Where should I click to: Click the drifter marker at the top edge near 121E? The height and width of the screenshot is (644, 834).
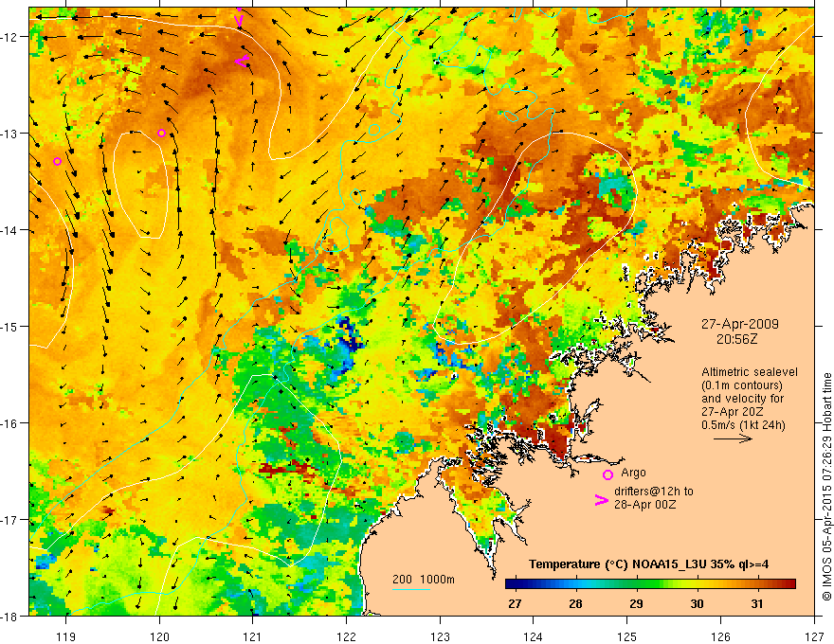tap(240, 19)
